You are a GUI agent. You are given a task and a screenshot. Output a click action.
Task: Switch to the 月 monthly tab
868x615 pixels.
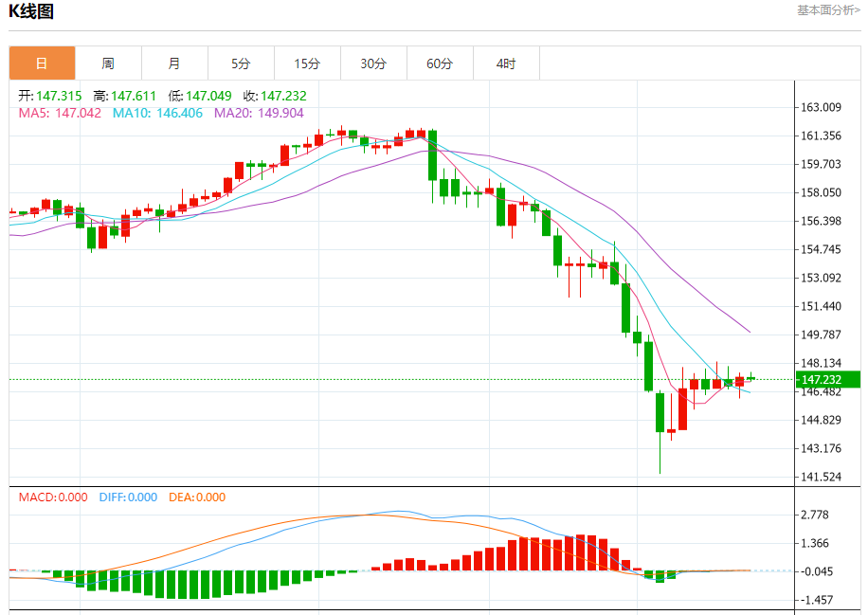pos(175,63)
